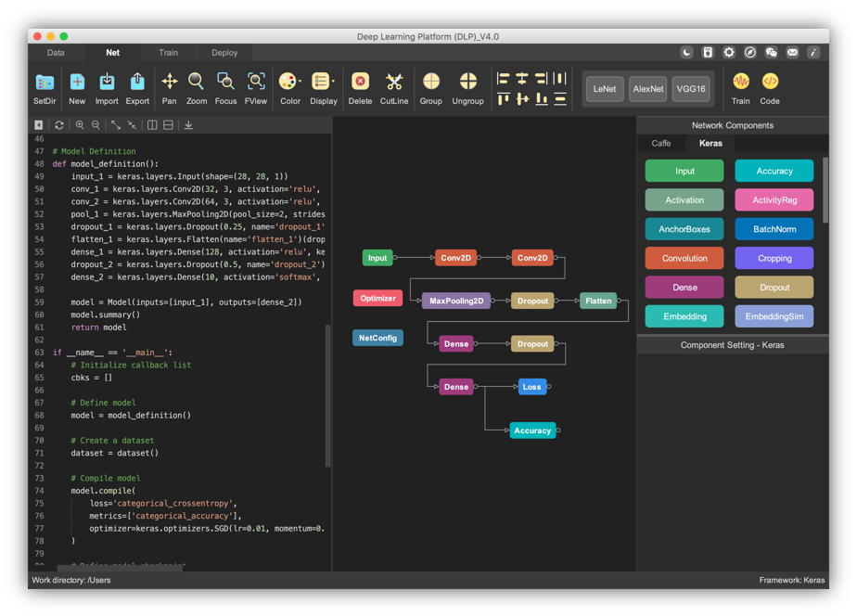The image size is (857, 616).
Task: Collapse the code panel with left arrow
Action: (39, 125)
